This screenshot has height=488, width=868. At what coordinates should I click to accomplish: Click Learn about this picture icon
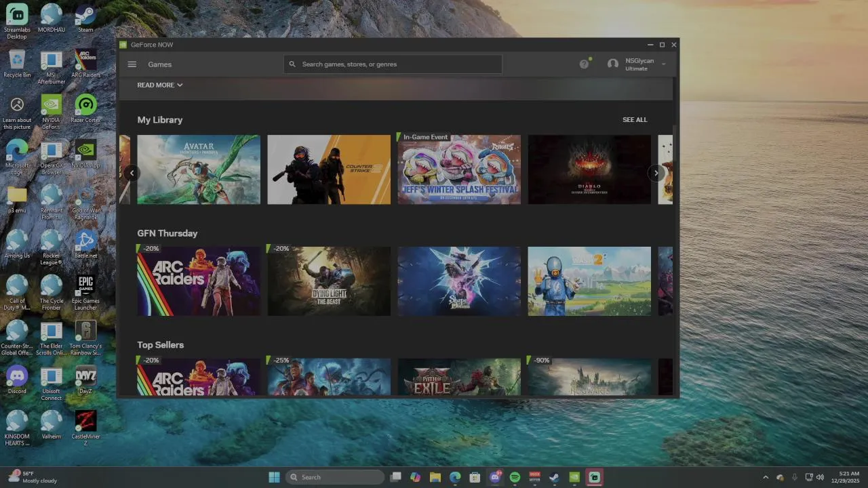pos(17,113)
